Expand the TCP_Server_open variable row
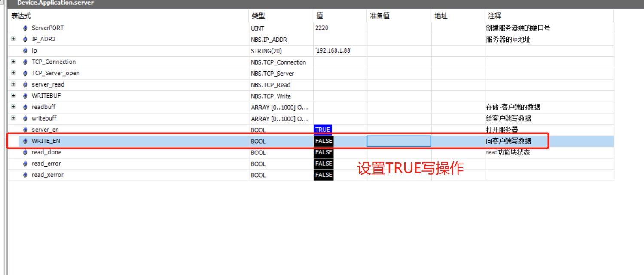The height and width of the screenshot is (275, 644). (13, 73)
